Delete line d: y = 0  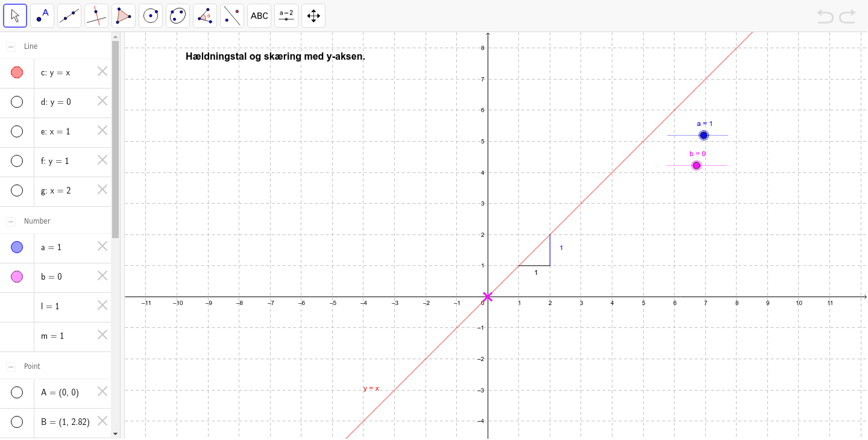click(x=102, y=101)
